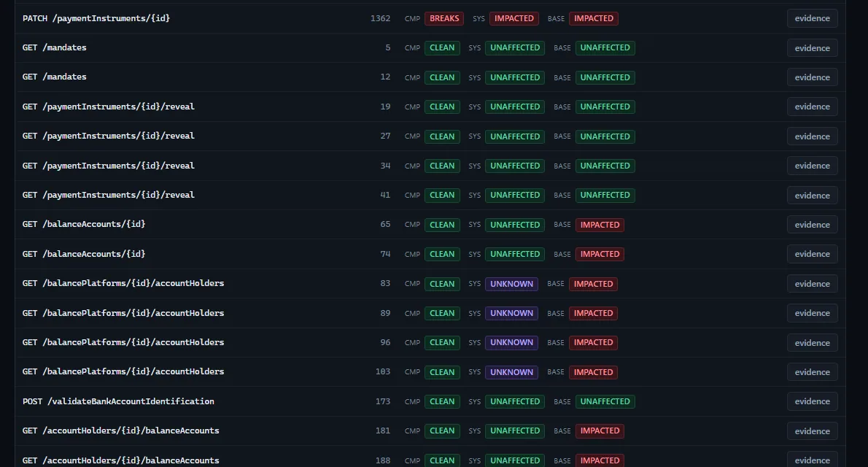The height and width of the screenshot is (467, 868).
Task: Click BASE UNAFFECTED badge in reveal row 41
Action: coord(605,195)
